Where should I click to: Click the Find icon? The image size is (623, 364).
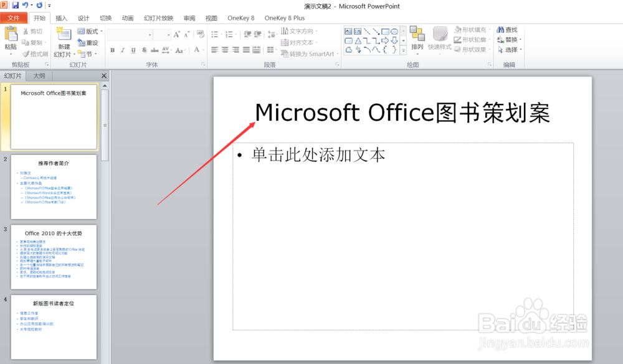click(x=505, y=30)
